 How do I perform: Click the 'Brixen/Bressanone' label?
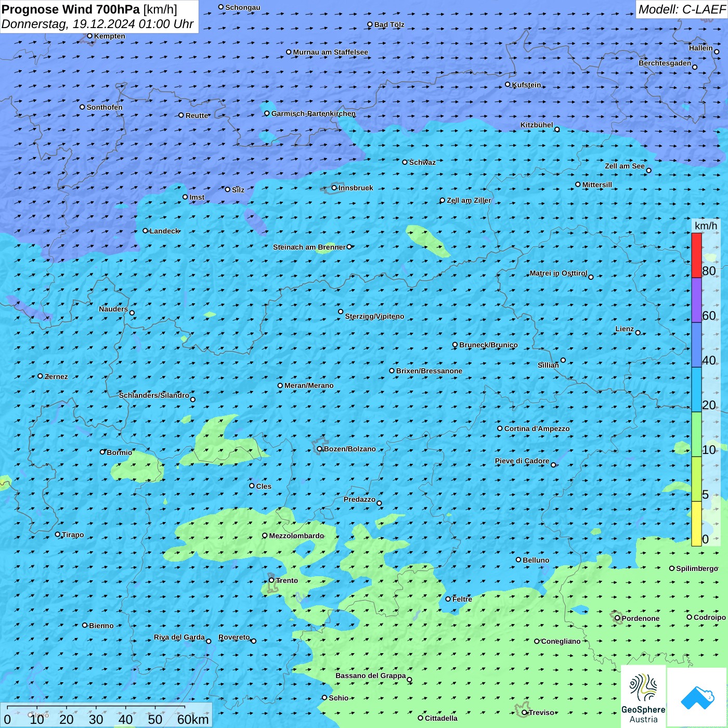pos(430,371)
